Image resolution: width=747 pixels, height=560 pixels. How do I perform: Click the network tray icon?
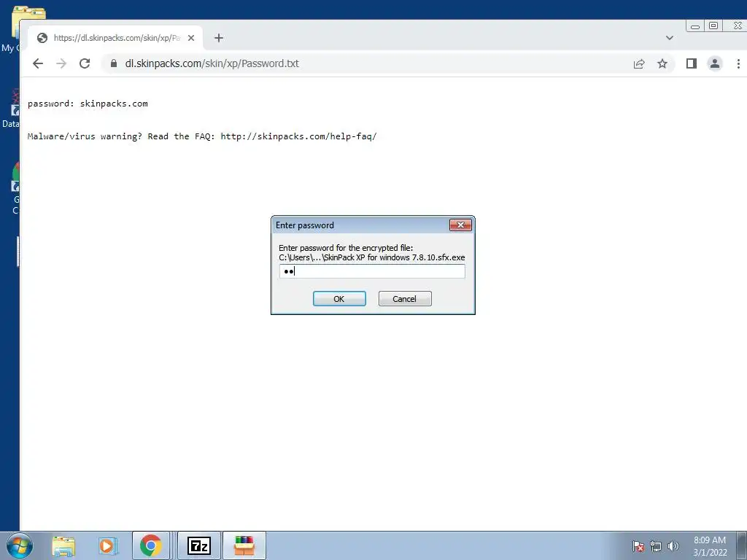point(656,546)
